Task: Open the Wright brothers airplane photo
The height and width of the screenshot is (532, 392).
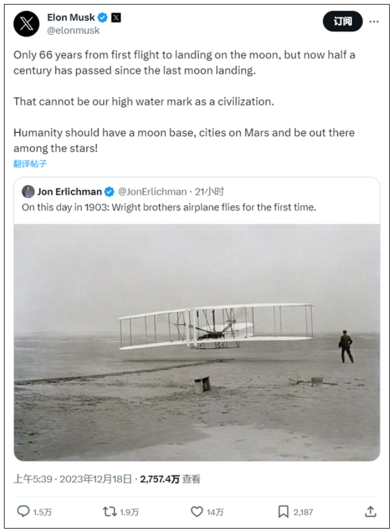Action: (x=197, y=342)
